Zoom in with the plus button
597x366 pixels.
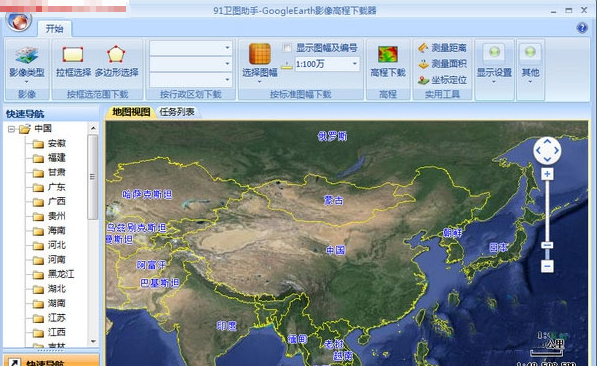[547, 174]
